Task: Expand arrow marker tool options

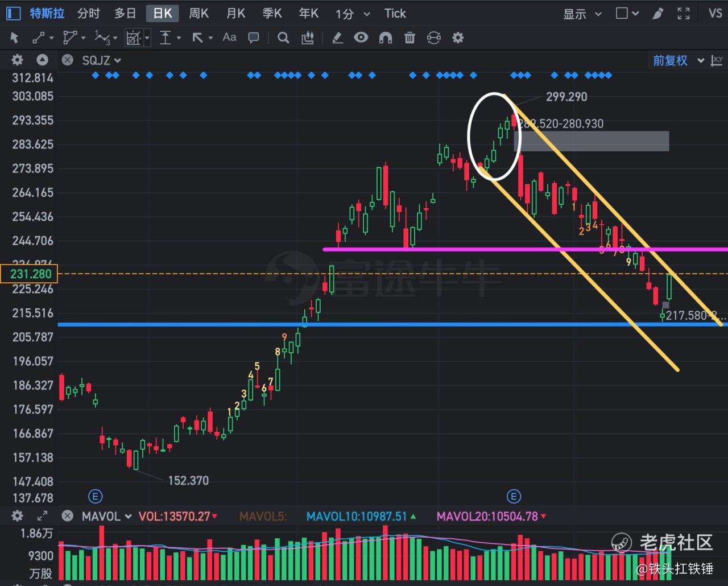Action: [x=210, y=38]
